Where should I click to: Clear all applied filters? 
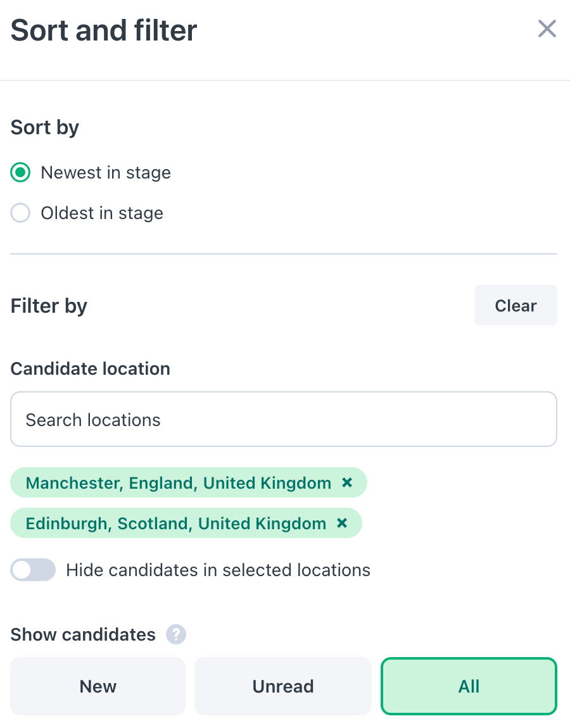click(516, 306)
